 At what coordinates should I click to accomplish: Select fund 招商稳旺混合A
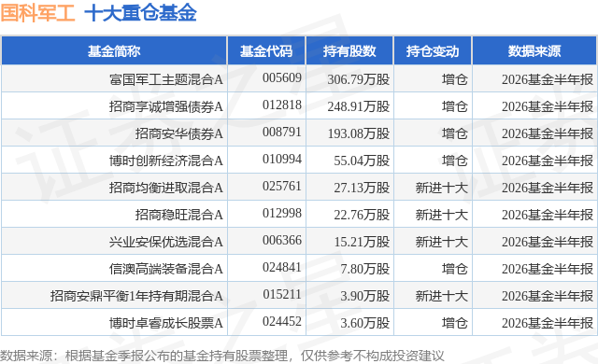pyautogui.click(x=178, y=215)
